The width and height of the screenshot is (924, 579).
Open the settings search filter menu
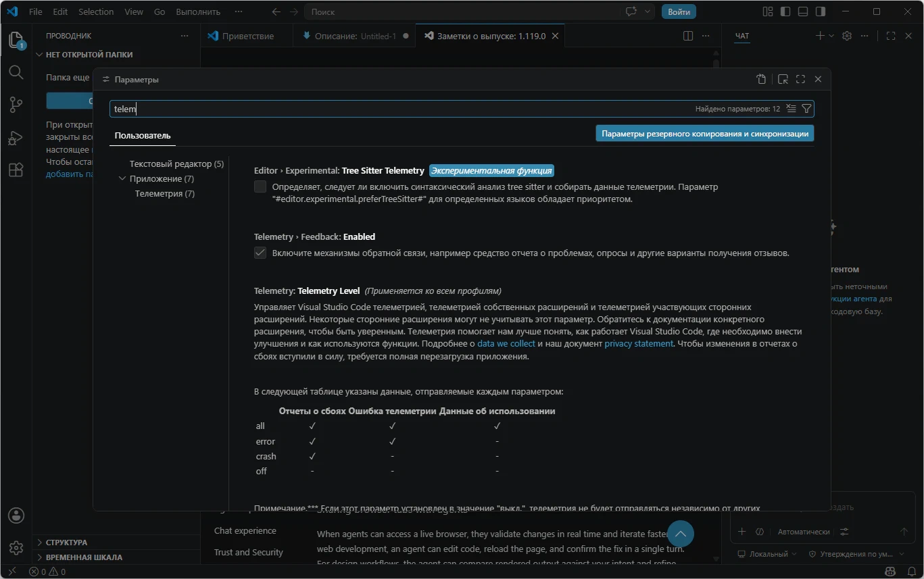tap(806, 109)
